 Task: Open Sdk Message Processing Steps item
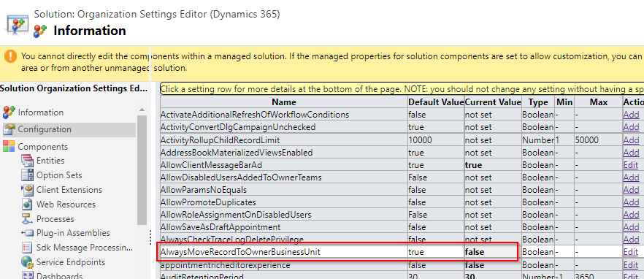coord(85,248)
